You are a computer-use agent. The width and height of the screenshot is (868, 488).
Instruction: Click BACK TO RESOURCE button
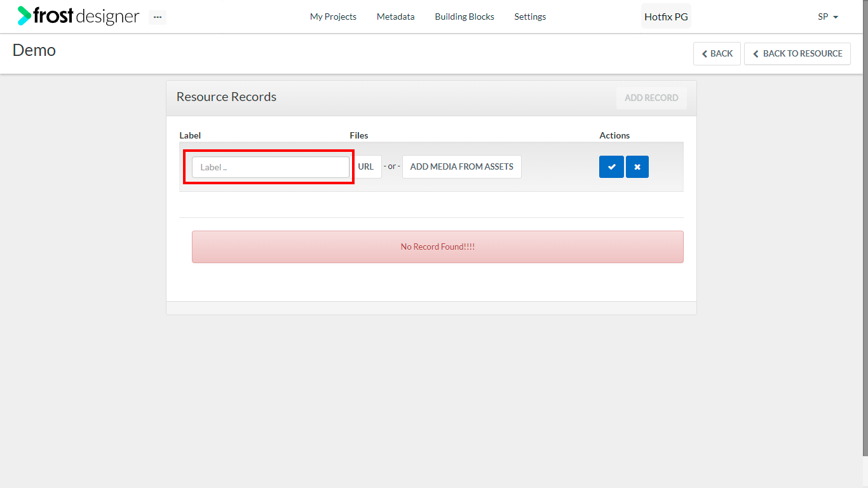pyautogui.click(x=797, y=53)
